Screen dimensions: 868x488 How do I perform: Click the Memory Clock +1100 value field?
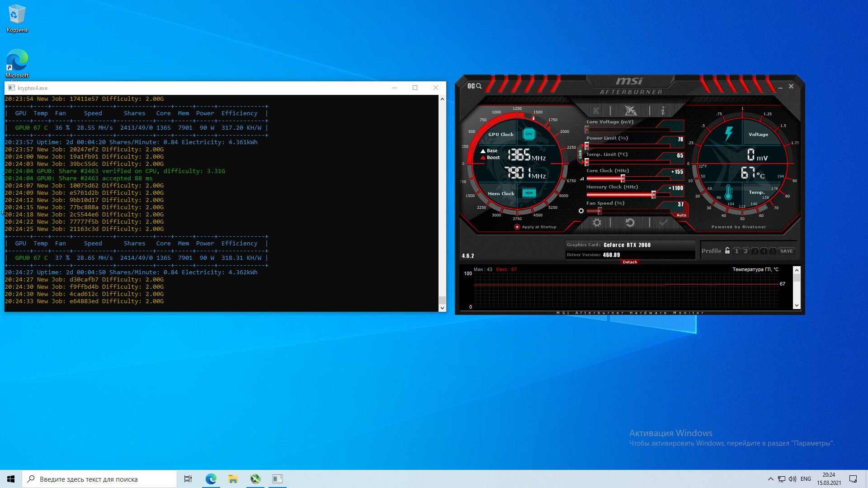(676, 188)
